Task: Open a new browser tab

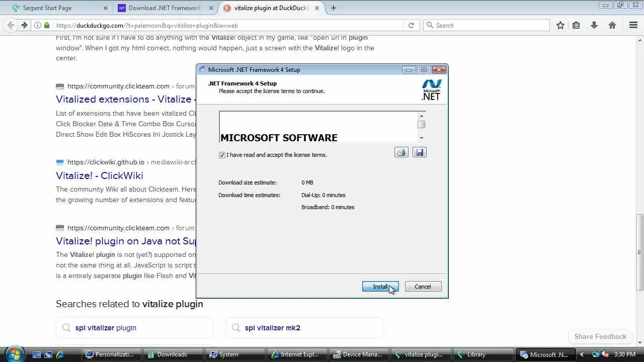Action: click(x=333, y=8)
